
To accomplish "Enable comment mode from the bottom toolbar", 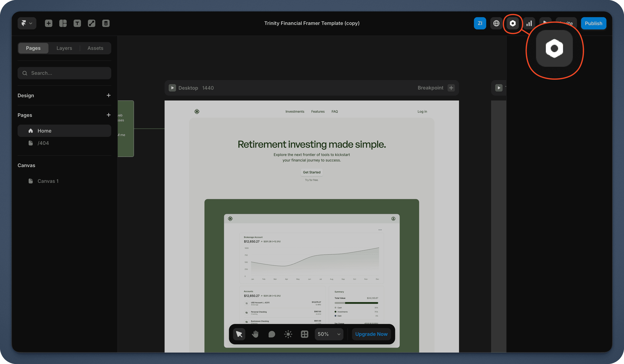I will pos(271,334).
